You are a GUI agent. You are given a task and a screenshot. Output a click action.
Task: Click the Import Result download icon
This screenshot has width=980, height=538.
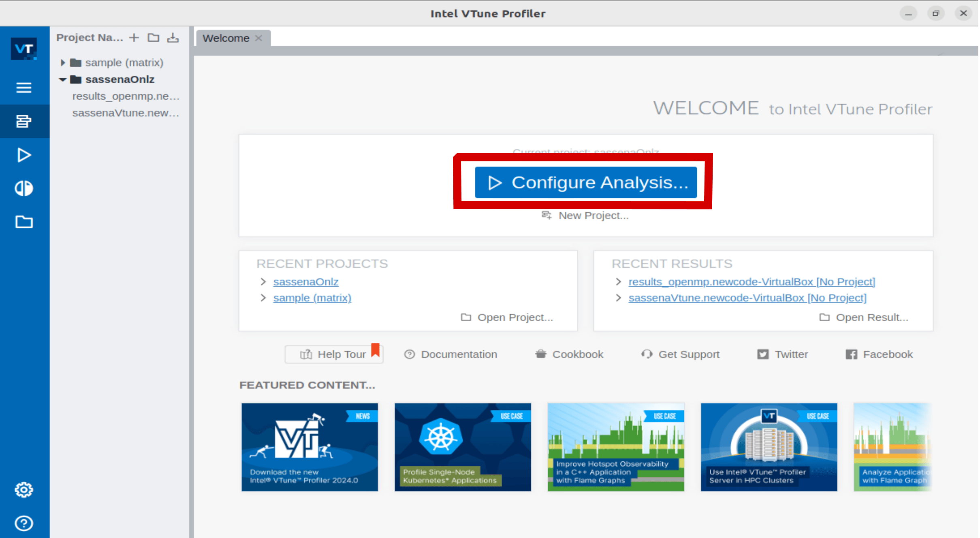click(173, 38)
